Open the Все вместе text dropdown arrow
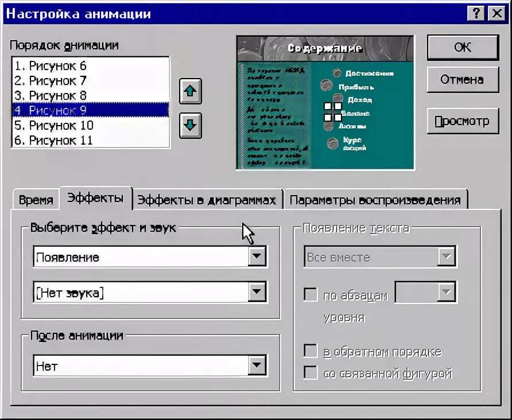 point(446,256)
